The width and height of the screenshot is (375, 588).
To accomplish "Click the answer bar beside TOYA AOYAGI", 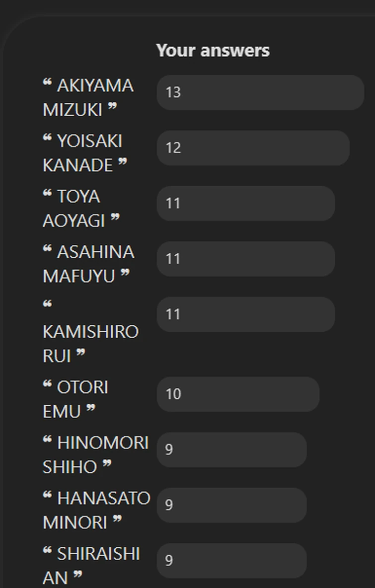I will [245, 204].
